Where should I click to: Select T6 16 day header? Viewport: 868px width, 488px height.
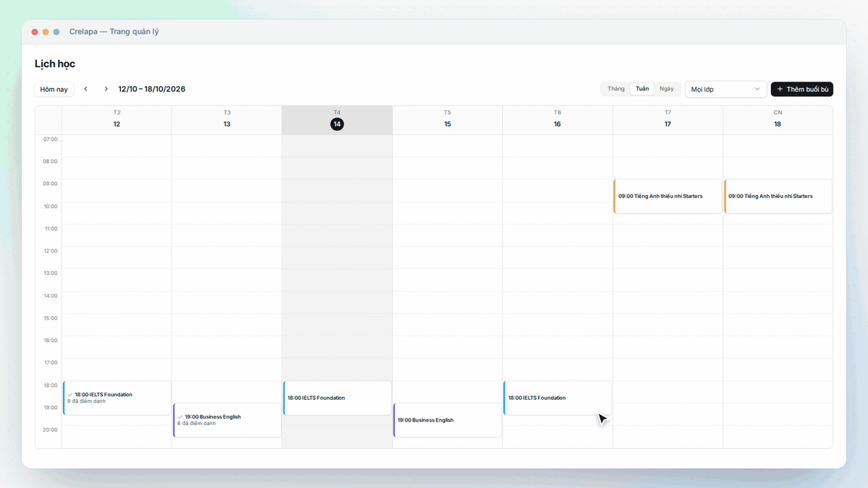(x=558, y=120)
